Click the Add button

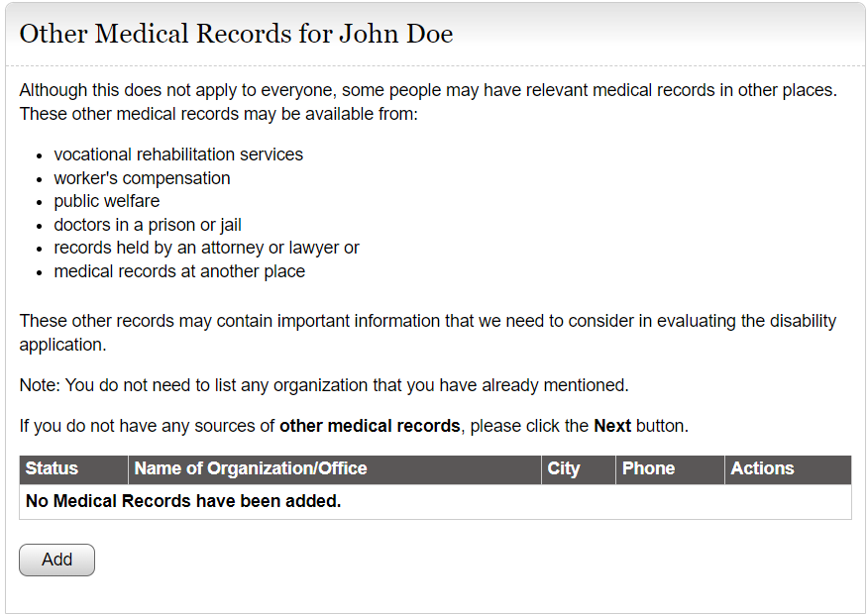click(x=56, y=560)
